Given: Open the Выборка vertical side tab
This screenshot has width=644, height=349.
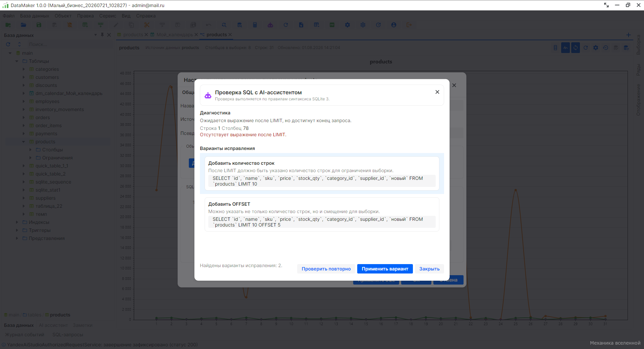Looking at the screenshot, I should [x=638, y=45].
